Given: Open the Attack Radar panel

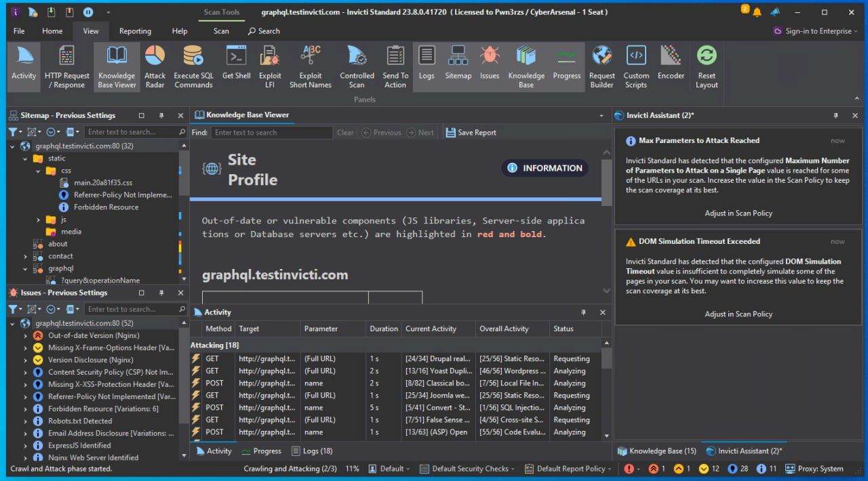Looking at the screenshot, I should [x=155, y=66].
